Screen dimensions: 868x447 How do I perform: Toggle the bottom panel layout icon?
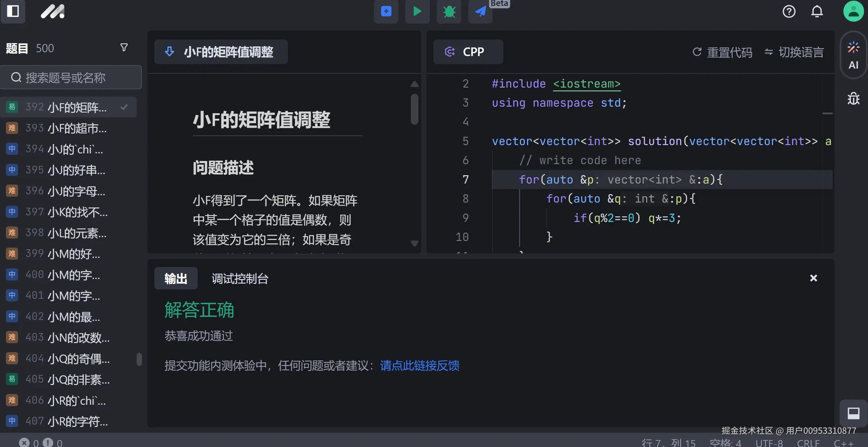pyautogui.click(x=853, y=413)
